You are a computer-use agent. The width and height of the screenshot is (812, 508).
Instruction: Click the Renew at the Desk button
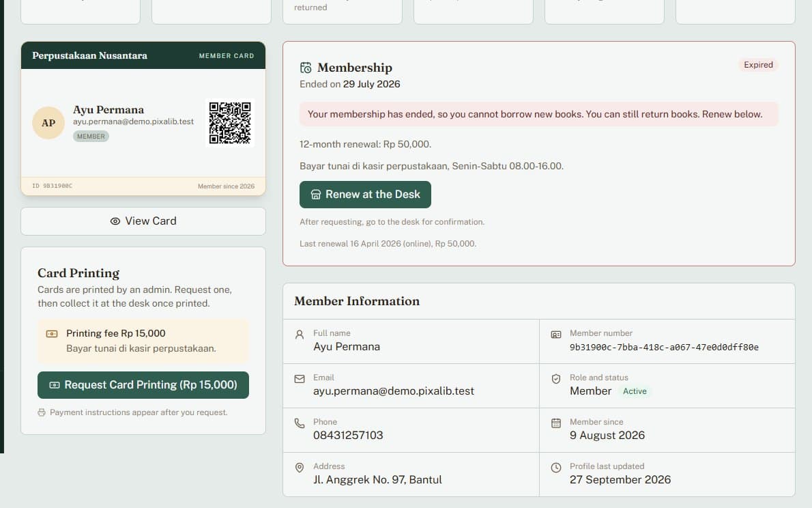[365, 195]
